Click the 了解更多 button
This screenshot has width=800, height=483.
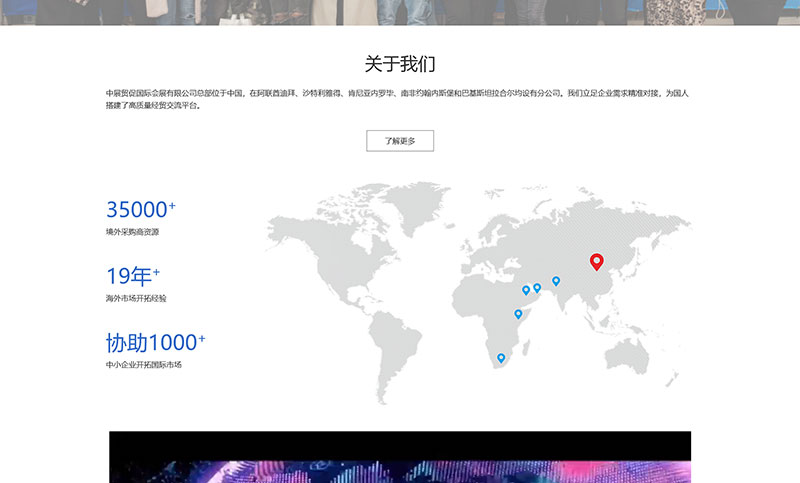[400, 141]
